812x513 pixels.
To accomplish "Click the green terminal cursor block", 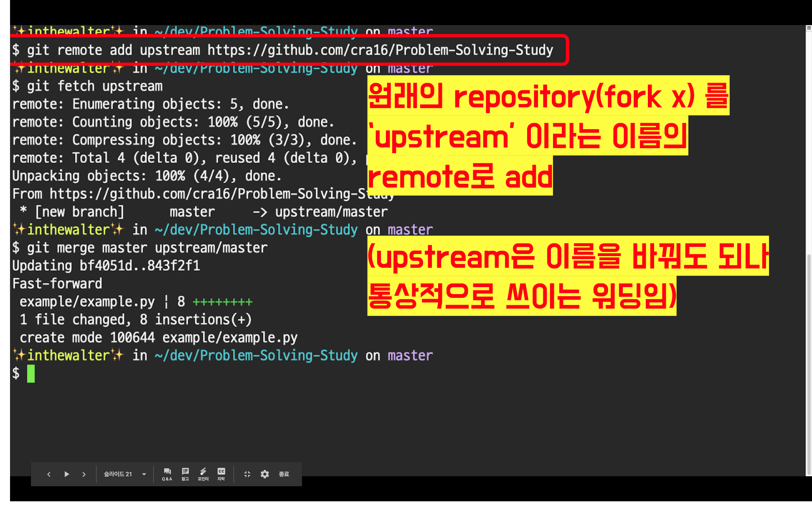I will pos(31,373).
